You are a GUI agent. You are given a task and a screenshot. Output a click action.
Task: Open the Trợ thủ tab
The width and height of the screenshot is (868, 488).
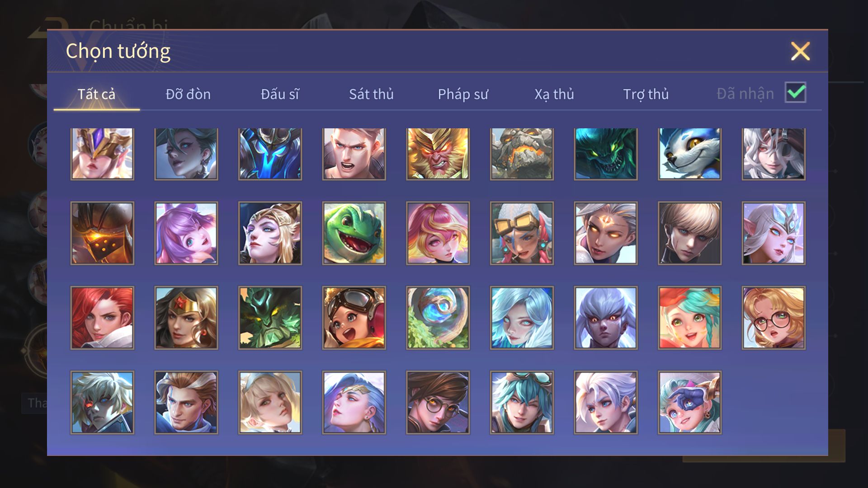pos(646,94)
